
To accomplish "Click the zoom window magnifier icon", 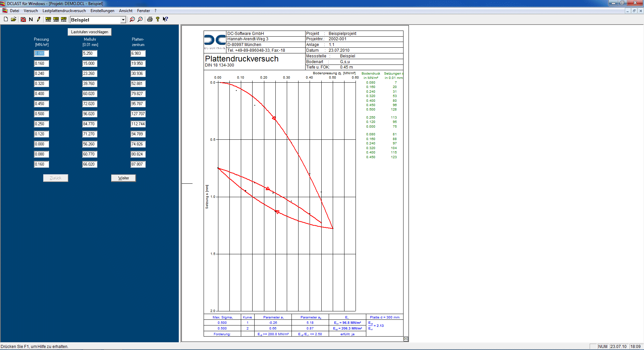I will point(132,19).
